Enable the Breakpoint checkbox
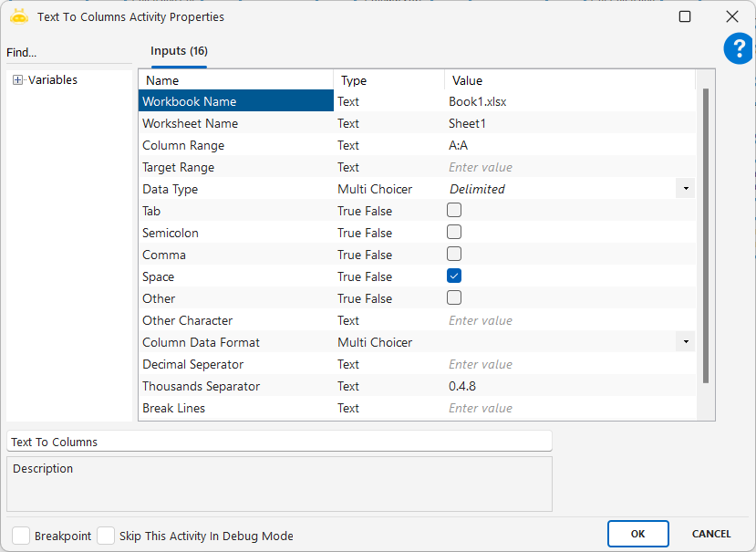 tap(21, 536)
